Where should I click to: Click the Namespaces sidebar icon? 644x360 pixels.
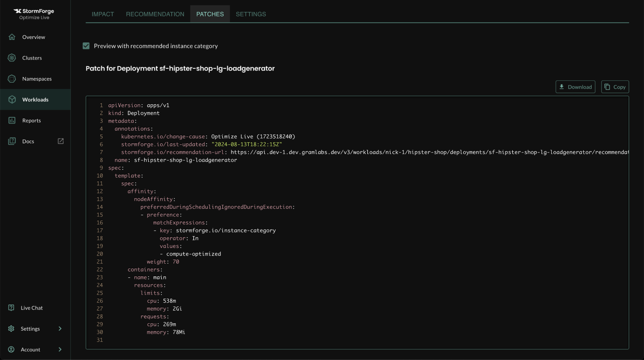[12, 79]
